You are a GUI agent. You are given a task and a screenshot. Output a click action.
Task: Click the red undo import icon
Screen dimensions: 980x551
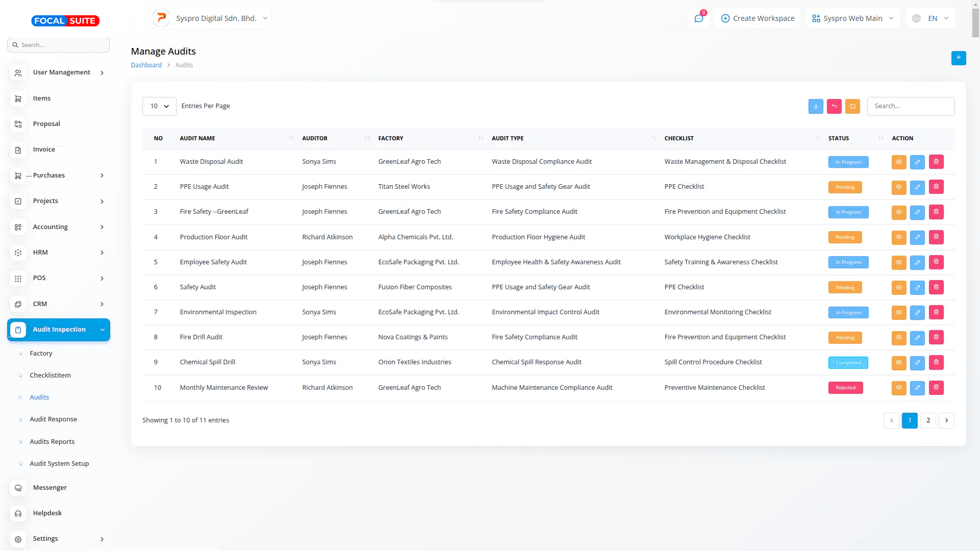tap(834, 106)
